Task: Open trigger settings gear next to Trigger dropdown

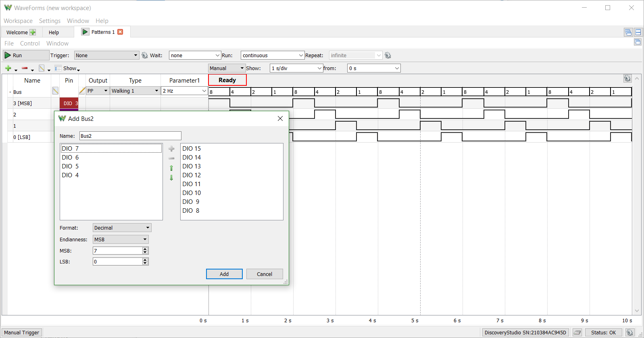Action: tap(145, 55)
